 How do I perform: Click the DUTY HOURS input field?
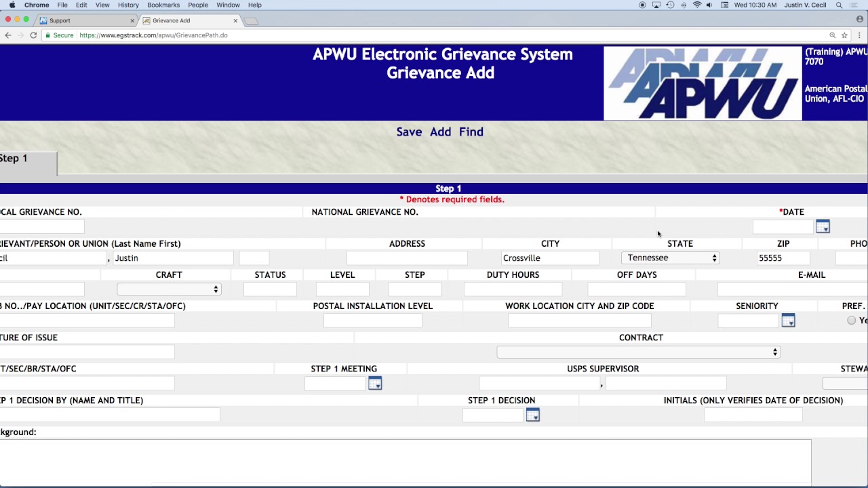(513, 289)
